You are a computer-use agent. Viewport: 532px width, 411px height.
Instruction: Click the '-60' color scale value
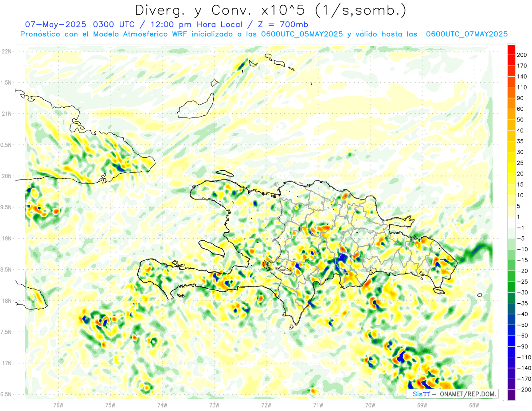tap(523, 336)
